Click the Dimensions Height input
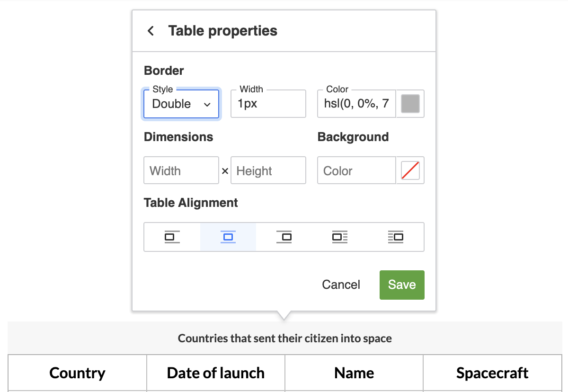 268,170
